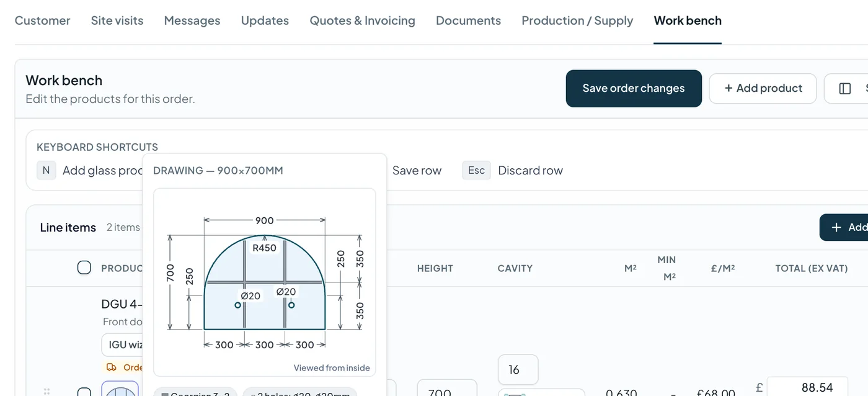This screenshot has width=868, height=396.
Task: Click the 900 width dimension in drawing
Action: [x=265, y=220]
